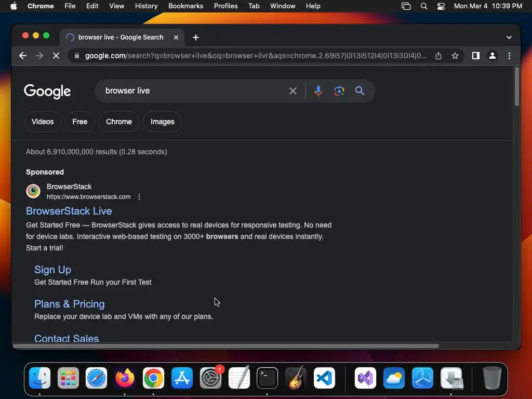
Task: Click the forward navigation arrow
Action: 39,56
